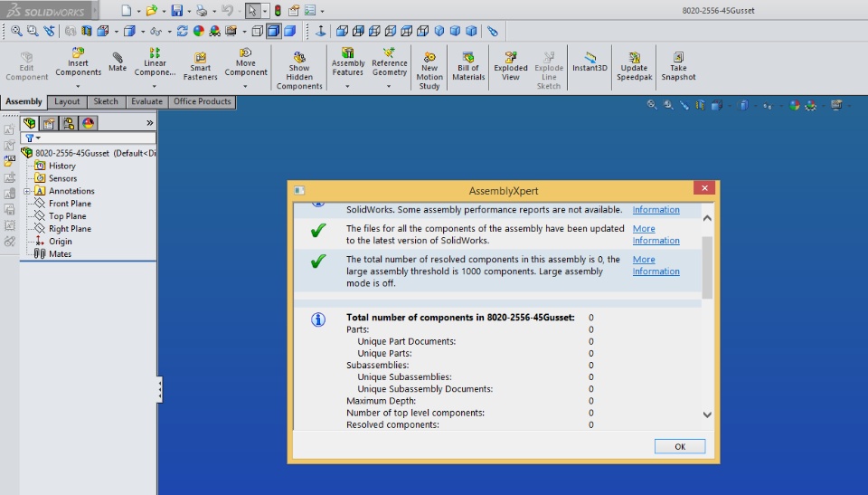The image size is (868, 495).
Task: Open dropdown under Reference Geometry
Action: (x=389, y=86)
